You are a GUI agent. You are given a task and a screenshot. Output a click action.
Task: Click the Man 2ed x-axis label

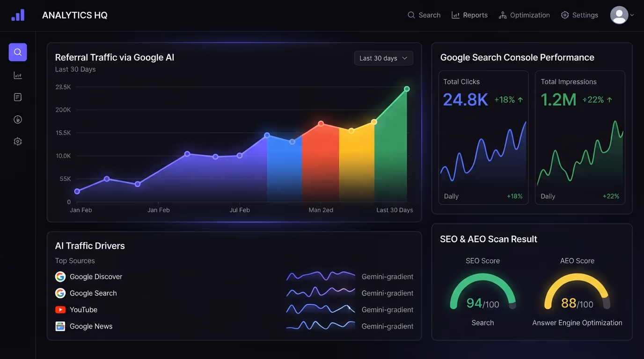pos(321,210)
